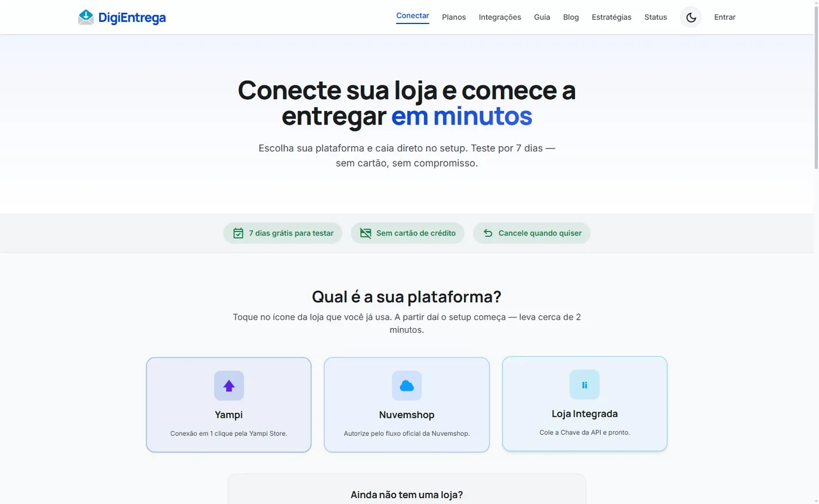Click the Yampi purple arrow icon
Viewport: 819px width, 504px height.
tap(229, 385)
